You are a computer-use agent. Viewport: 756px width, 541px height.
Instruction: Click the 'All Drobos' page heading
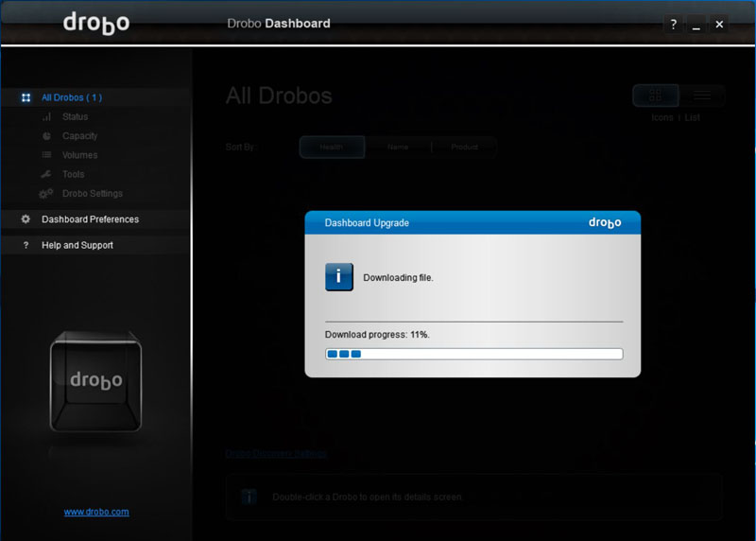(x=279, y=96)
